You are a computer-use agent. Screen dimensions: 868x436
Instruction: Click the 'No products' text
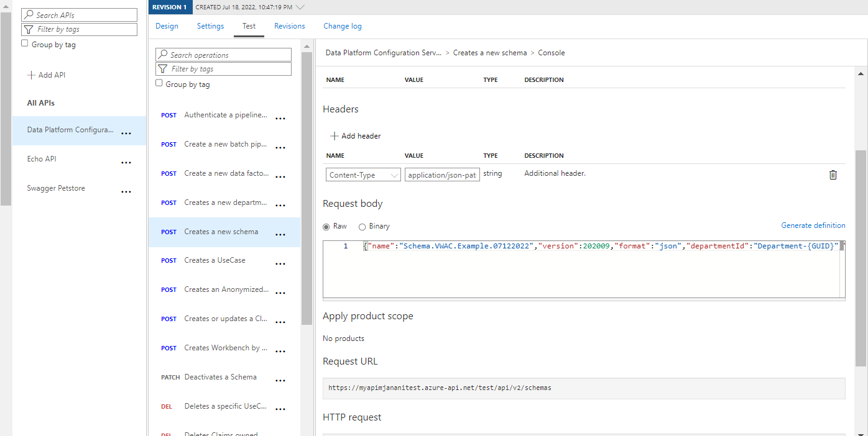coord(343,338)
